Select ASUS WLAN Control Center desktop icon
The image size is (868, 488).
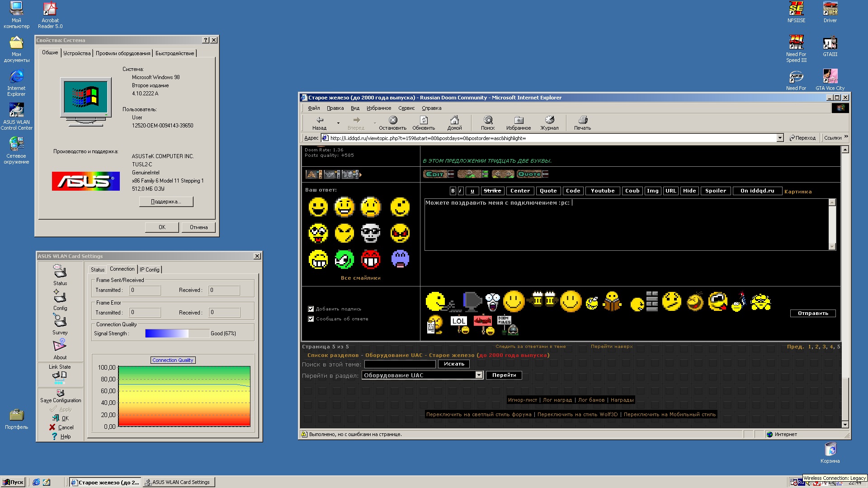16,117
